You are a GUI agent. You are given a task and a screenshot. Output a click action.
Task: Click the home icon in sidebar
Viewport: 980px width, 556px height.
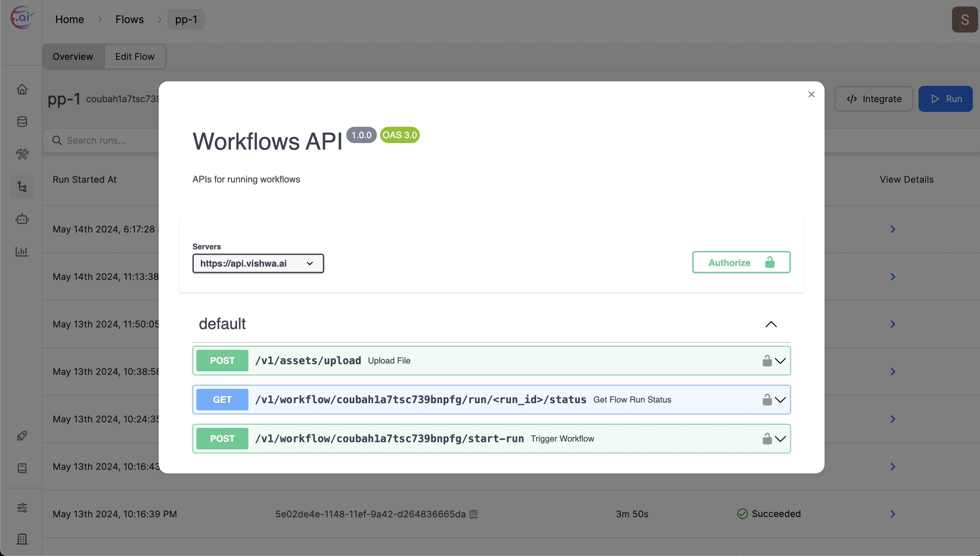pyautogui.click(x=22, y=89)
